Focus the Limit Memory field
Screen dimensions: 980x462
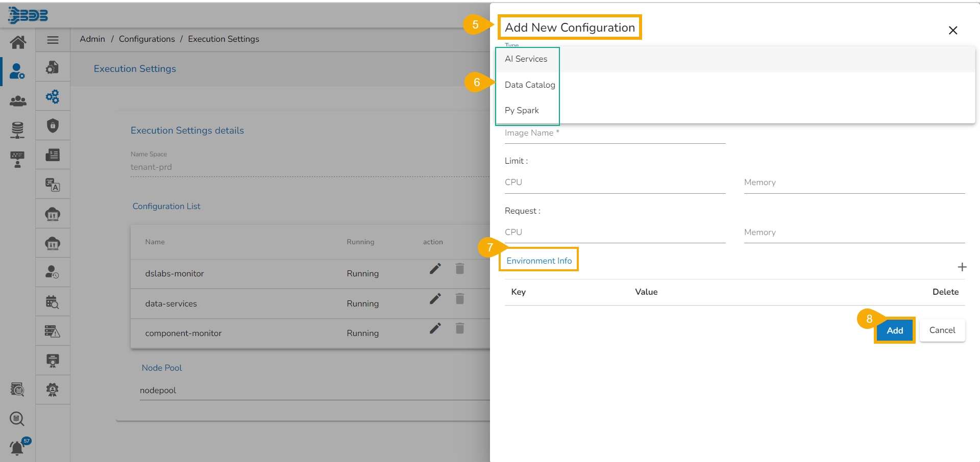pyautogui.click(x=854, y=183)
